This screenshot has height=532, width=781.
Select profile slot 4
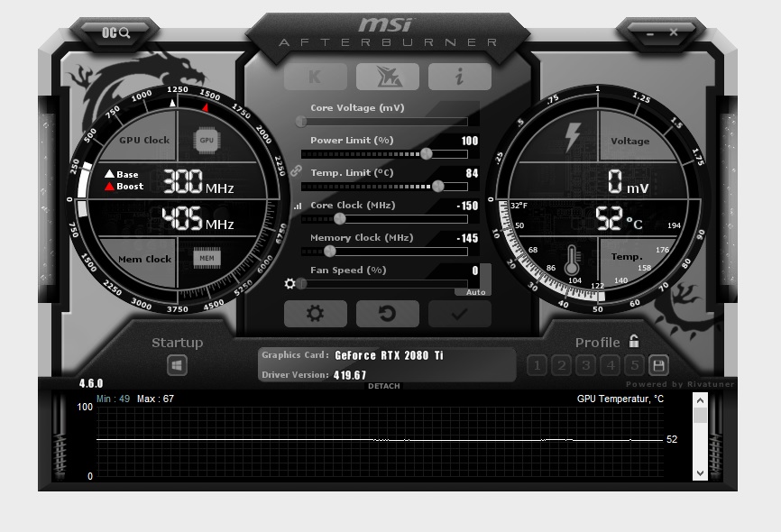point(611,365)
